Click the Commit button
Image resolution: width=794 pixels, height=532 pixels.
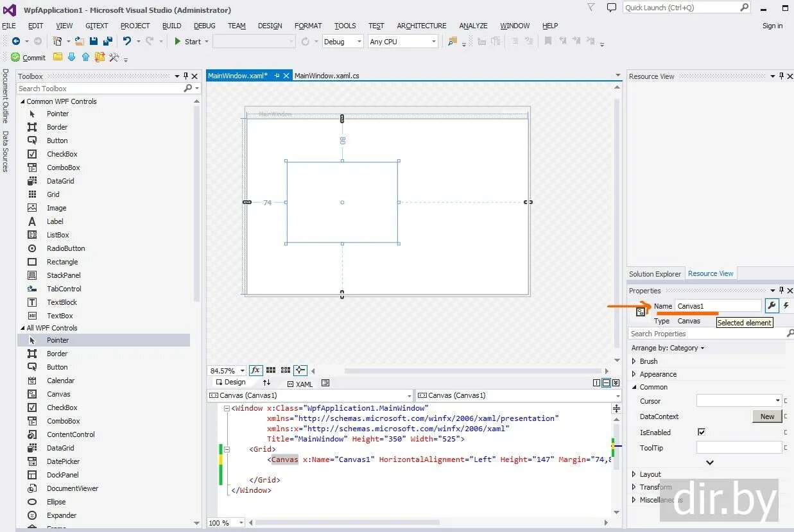coord(28,57)
